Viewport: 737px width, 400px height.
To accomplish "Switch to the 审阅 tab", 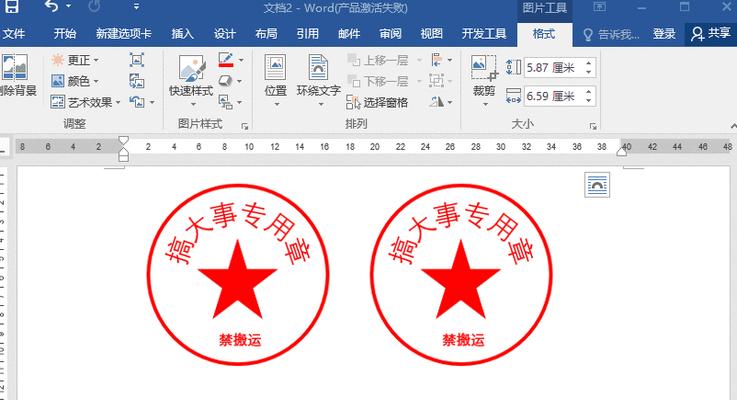I will tap(391, 34).
